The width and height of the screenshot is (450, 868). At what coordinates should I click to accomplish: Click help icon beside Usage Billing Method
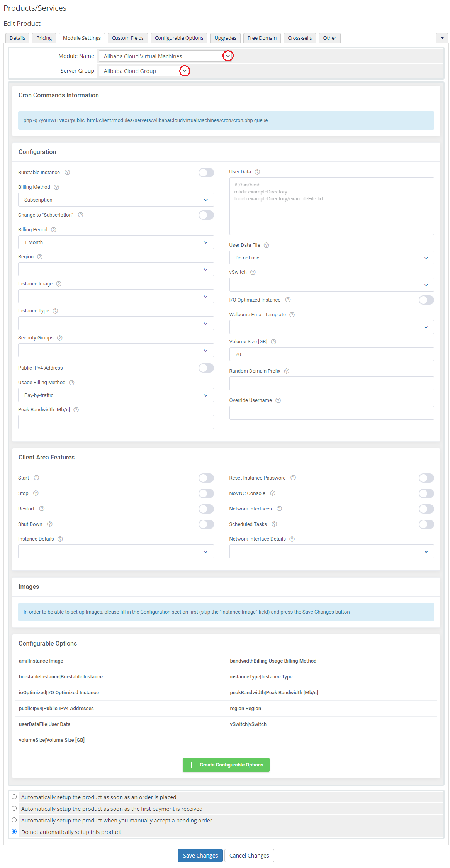point(71,383)
